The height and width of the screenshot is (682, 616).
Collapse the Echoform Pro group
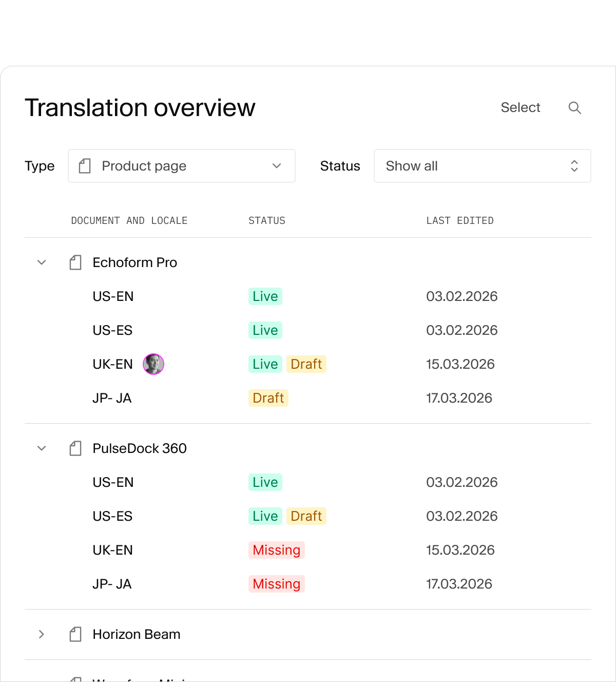pyautogui.click(x=42, y=262)
